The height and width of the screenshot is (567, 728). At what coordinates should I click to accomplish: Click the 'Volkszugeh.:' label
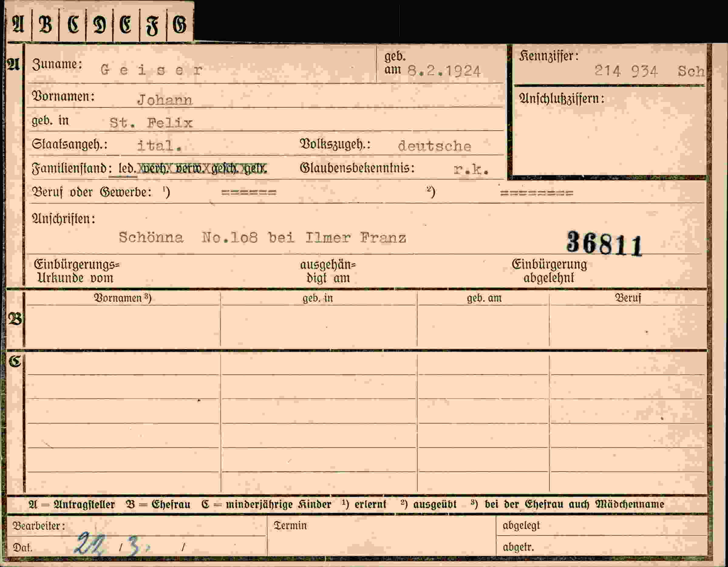tap(335, 145)
